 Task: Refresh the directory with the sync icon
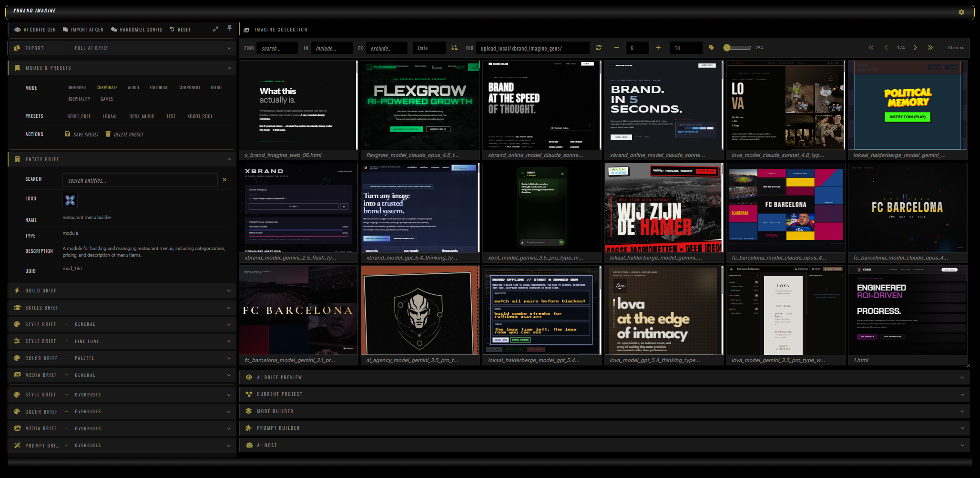tap(599, 48)
